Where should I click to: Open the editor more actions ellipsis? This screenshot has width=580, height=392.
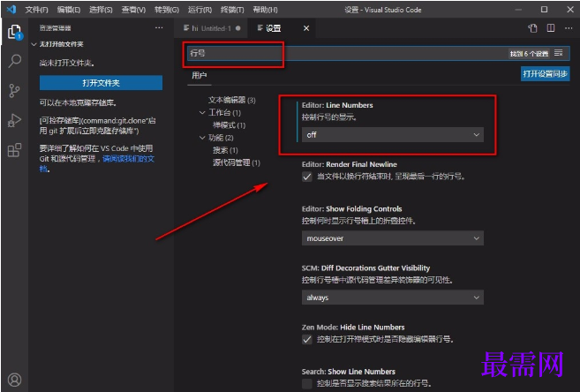pos(569,28)
